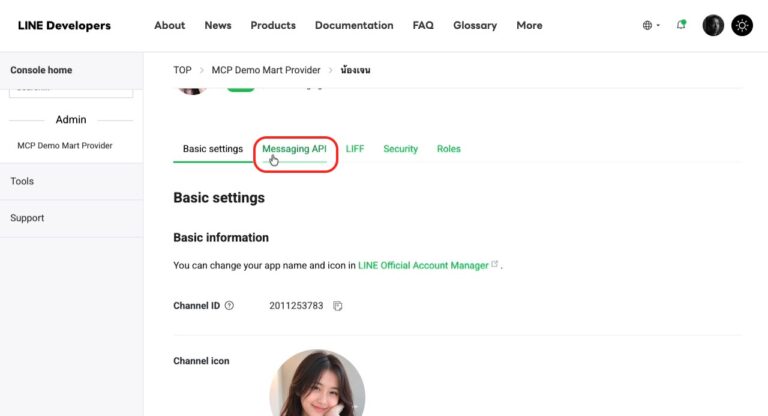The image size is (768, 416).
Task: Open the FAQ page
Action: [423, 25]
